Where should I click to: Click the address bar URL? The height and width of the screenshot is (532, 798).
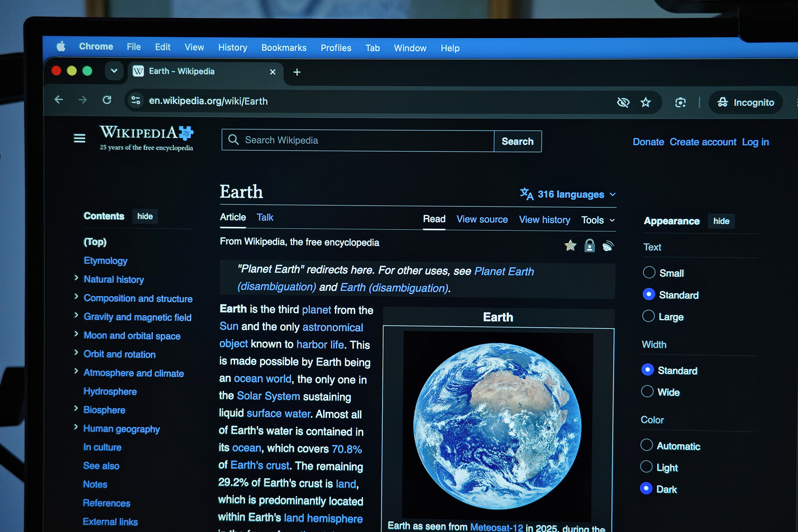click(208, 101)
